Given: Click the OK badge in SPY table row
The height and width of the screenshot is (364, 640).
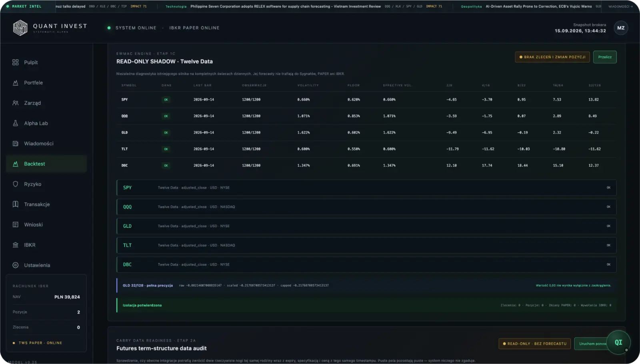Looking at the screenshot, I should [166, 100].
